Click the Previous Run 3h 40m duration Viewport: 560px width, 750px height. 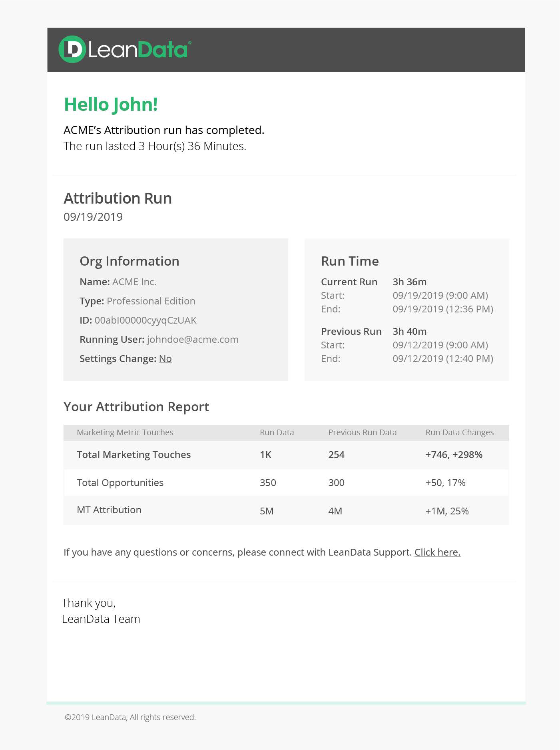click(x=409, y=331)
